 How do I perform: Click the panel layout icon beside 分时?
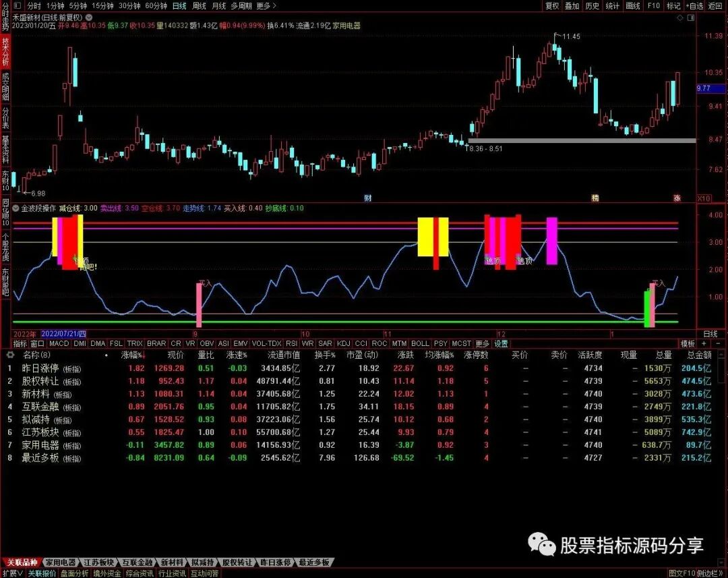click(x=18, y=5)
